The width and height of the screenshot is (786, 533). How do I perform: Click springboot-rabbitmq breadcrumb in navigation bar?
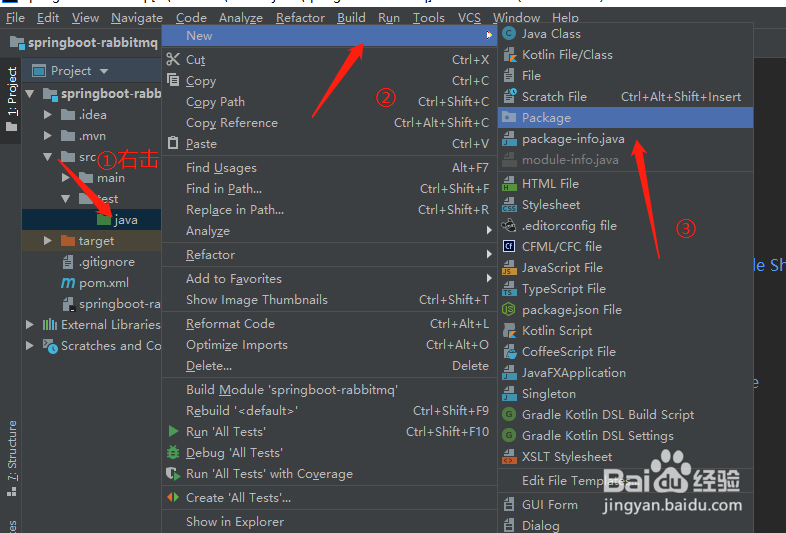84,43
